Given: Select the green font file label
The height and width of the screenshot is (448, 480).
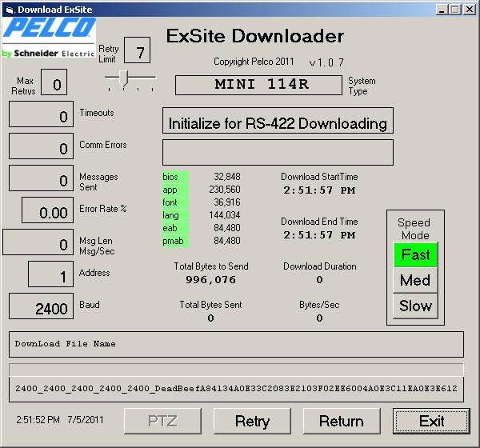Looking at the screenshot, I should (175, 202).
